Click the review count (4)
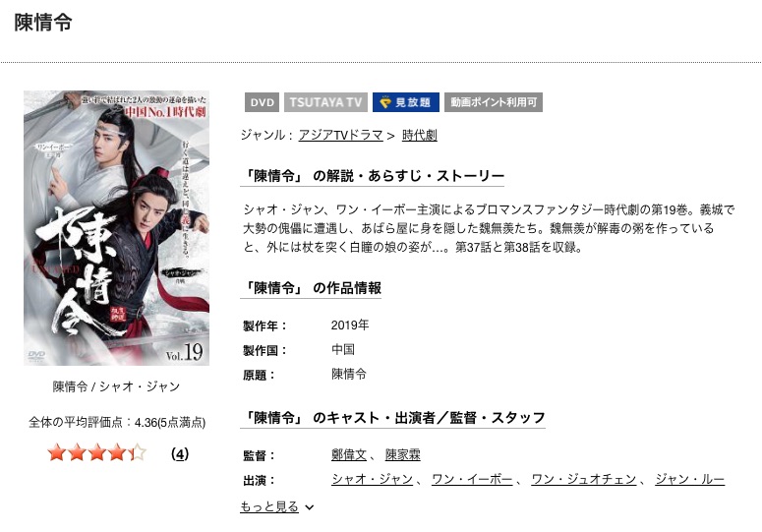The height and width of the screenshot is (532, 762). tap(180, 453)
